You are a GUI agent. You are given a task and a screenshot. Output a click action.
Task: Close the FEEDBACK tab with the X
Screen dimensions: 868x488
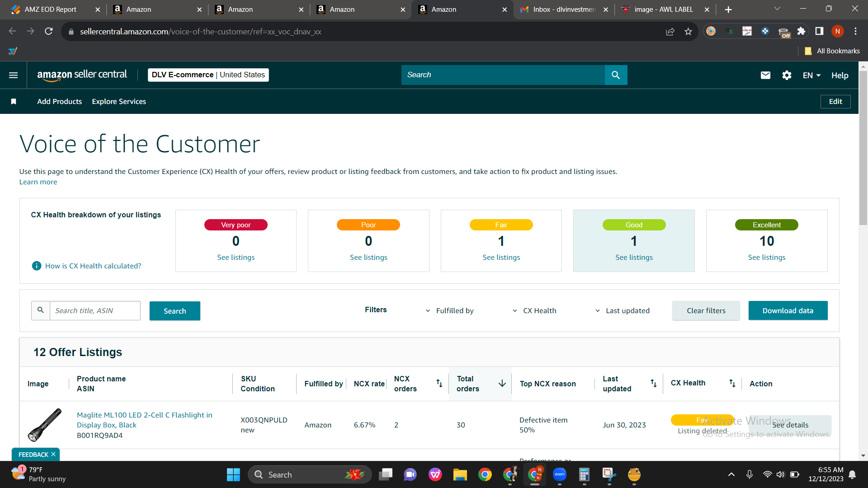pyautogui.click(x=53, y=455)
